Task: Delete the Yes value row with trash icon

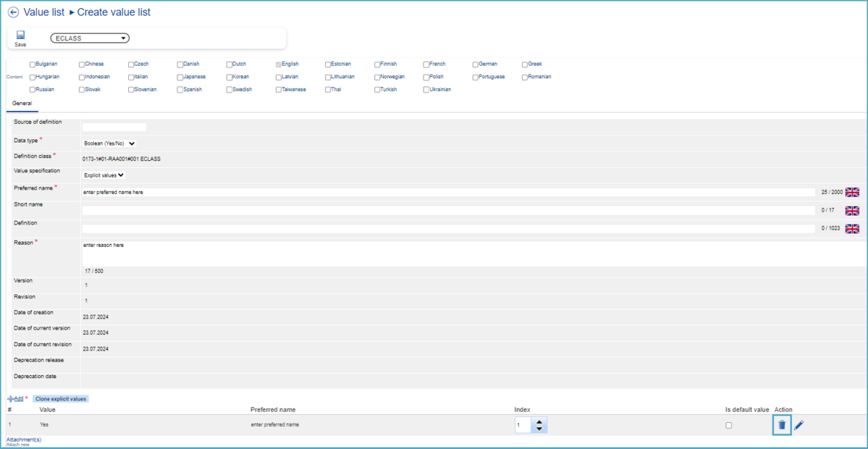Action: (781, 425)
